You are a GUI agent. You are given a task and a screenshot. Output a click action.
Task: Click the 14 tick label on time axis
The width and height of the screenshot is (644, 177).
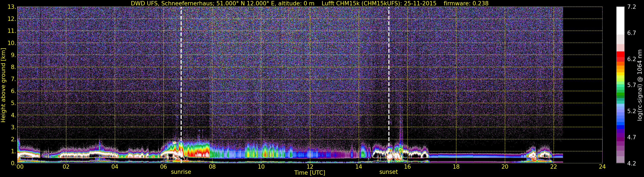point(358,167)
